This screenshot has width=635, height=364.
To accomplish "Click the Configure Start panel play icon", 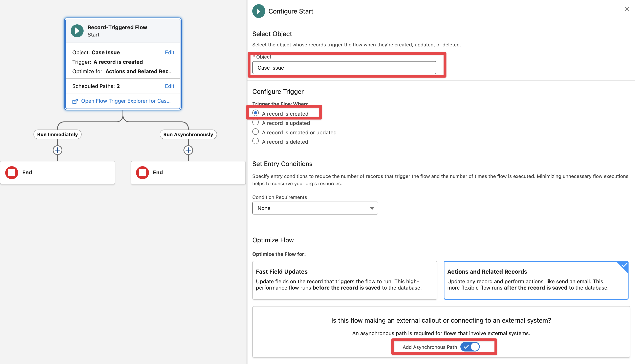I will pos(259,11).
